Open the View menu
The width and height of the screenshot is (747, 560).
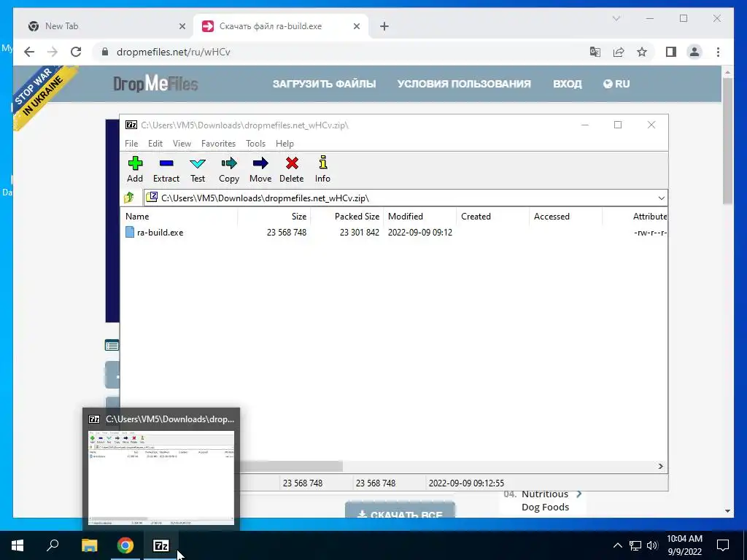[x=182, y=144]
